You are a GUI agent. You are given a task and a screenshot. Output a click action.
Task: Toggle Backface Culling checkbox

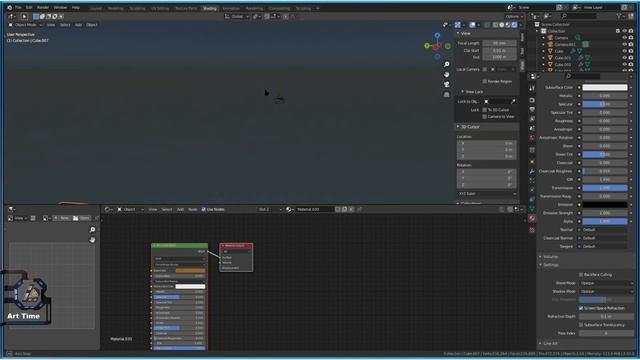pyautogui.click(x=581, y=275)
